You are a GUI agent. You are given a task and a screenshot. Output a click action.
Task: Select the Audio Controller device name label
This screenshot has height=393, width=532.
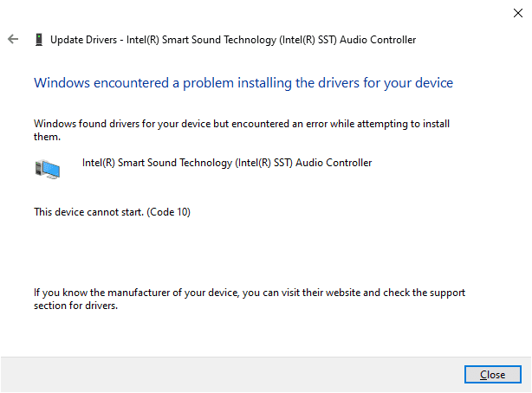(x=227, y=163)
